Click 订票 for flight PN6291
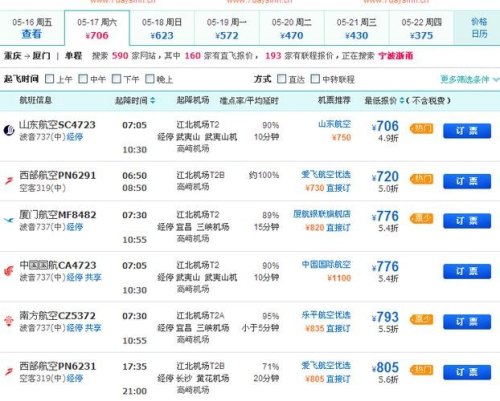The height and width of the screenshot is (401, 500). (x=467, y=181)
